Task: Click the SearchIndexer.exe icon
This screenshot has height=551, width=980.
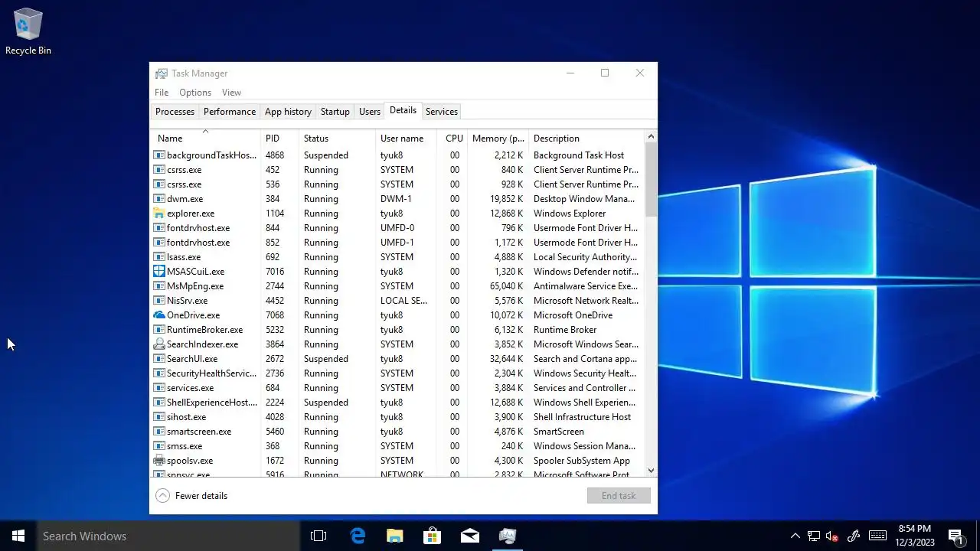Action: 159,344
